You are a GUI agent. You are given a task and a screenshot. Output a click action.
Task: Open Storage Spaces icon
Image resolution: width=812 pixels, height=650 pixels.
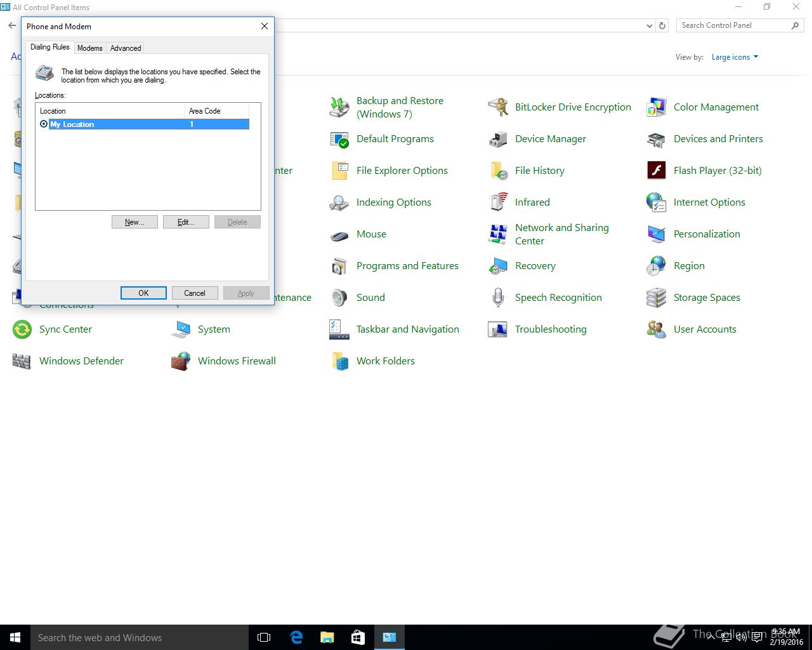click(657, 298)
